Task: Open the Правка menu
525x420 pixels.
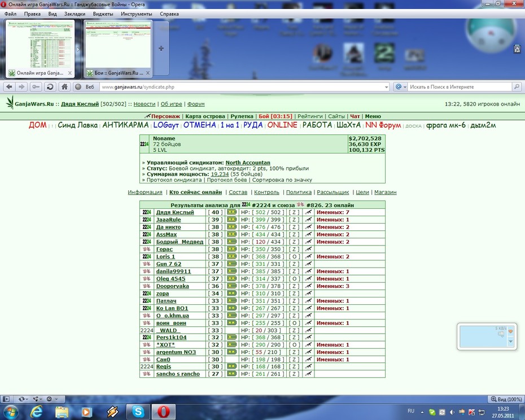Action: coord(32,14)
